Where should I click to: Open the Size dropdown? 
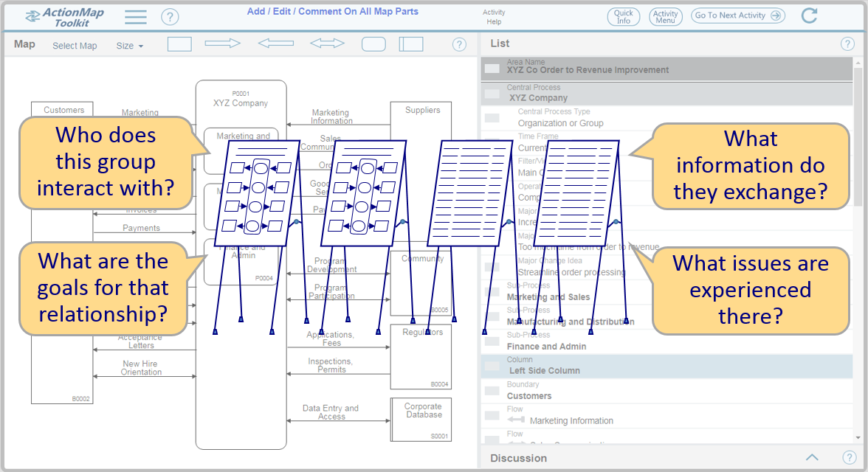(x=130, y=46)
